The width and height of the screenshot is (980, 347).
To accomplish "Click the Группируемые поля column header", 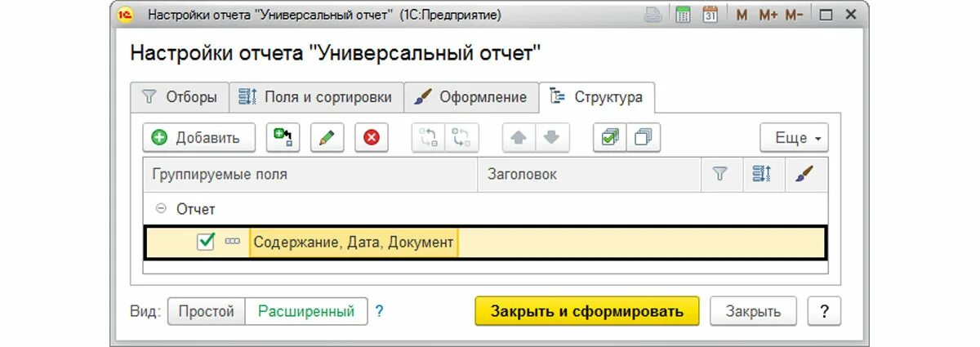I will [310, 175].
